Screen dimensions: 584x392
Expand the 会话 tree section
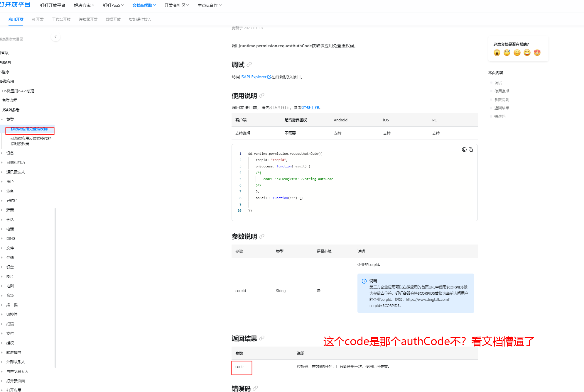(x=2, y=220)
